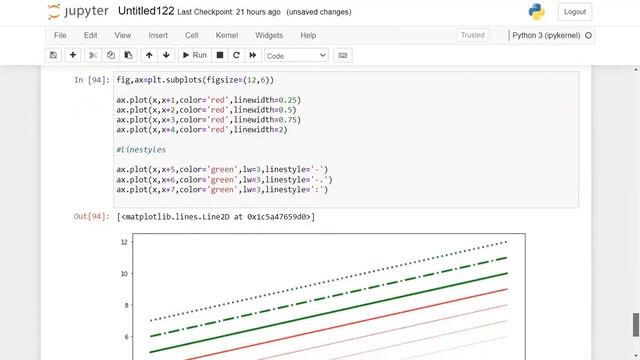Click the code line with linewidth=2
This screenshot has height=360, width=640.
click(202, 130)
